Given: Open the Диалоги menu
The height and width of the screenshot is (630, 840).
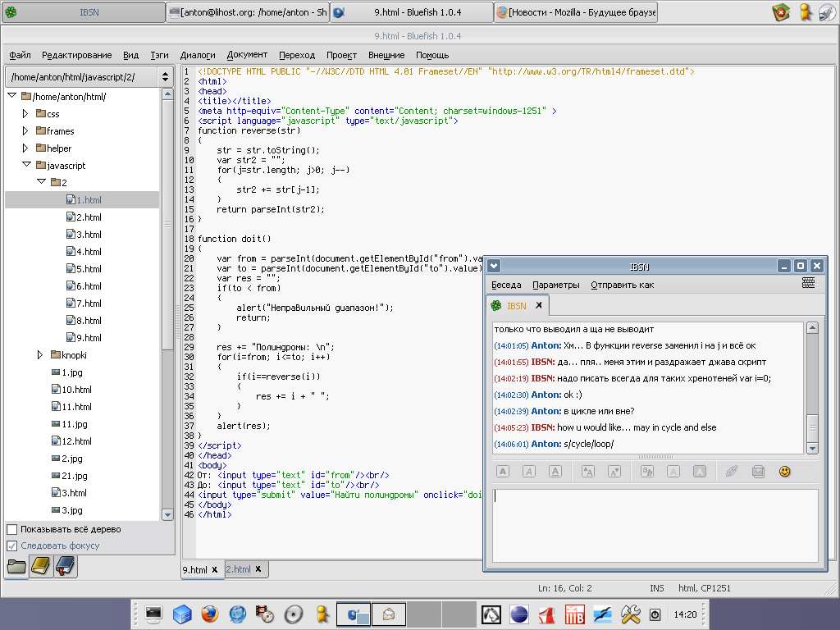Looking at the screenshot, I should coord(198,55).
